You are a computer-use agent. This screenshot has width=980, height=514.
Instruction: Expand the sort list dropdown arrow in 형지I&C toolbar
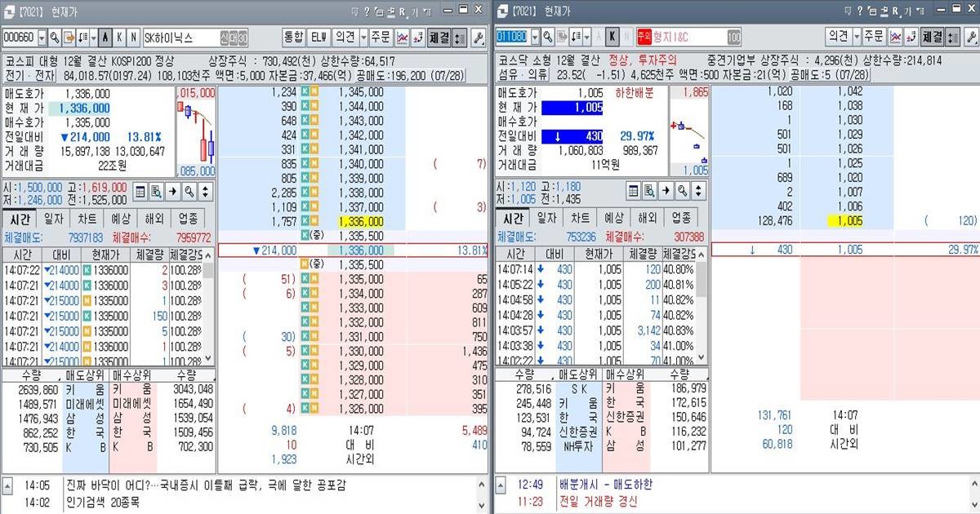click(x=587, y=38)
